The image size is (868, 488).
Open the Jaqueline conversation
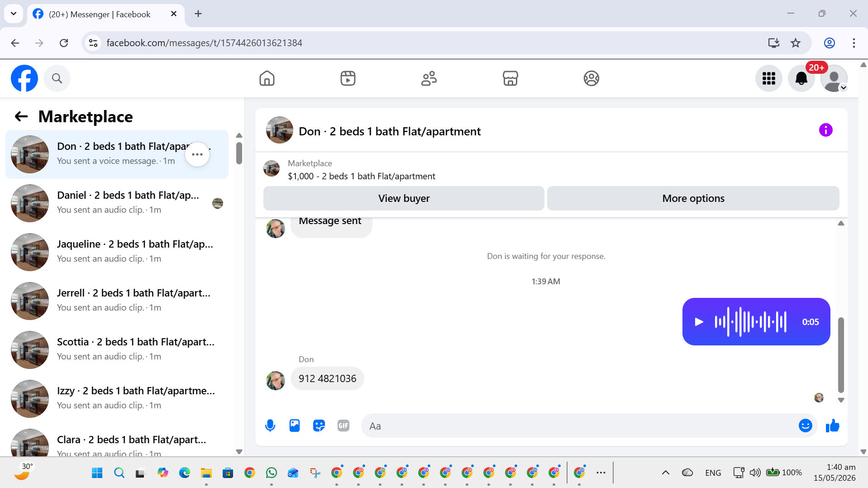(117, 252)
